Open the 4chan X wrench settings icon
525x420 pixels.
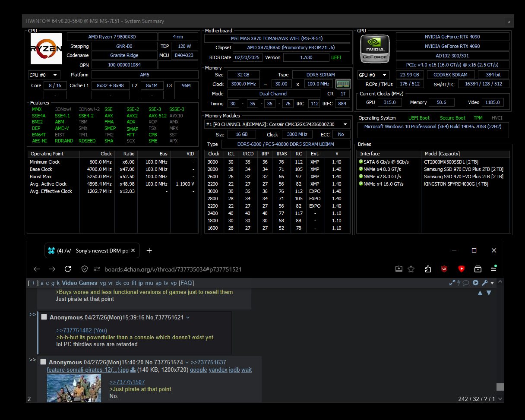(x=484, y=283)
